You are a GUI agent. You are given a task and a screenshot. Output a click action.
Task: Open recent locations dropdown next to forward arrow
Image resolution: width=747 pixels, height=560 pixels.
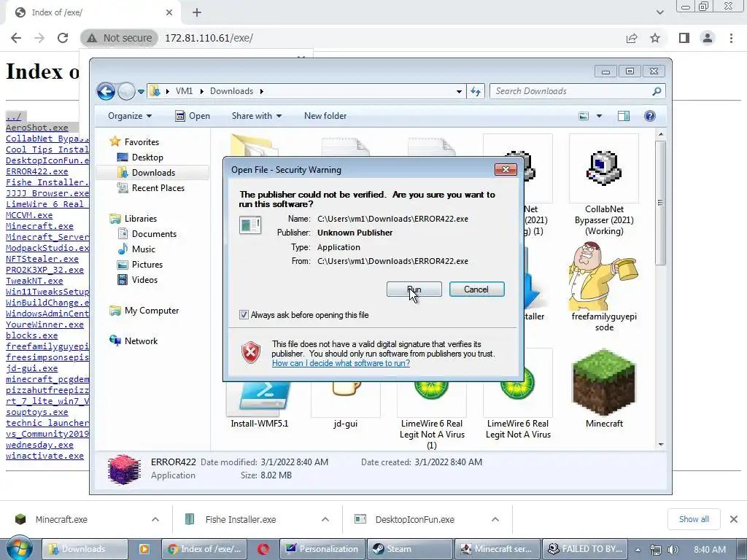141,91
